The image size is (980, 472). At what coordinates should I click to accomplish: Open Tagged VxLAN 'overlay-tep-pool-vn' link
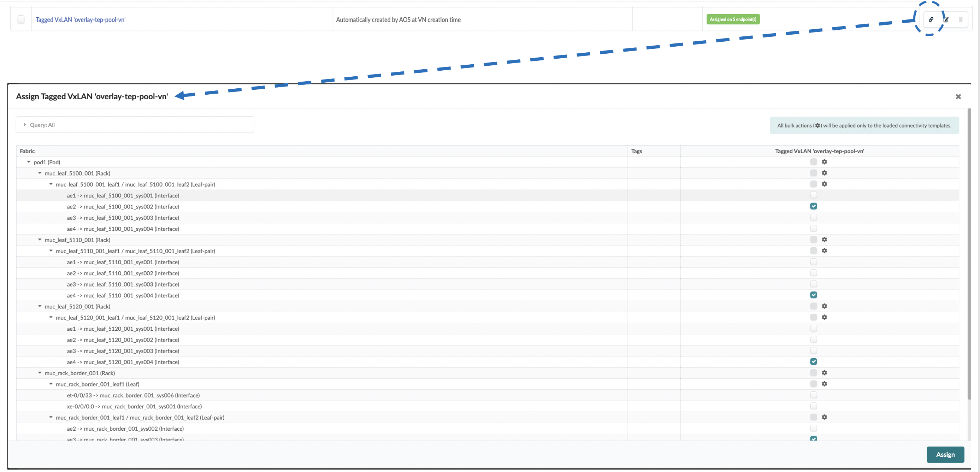80,20
